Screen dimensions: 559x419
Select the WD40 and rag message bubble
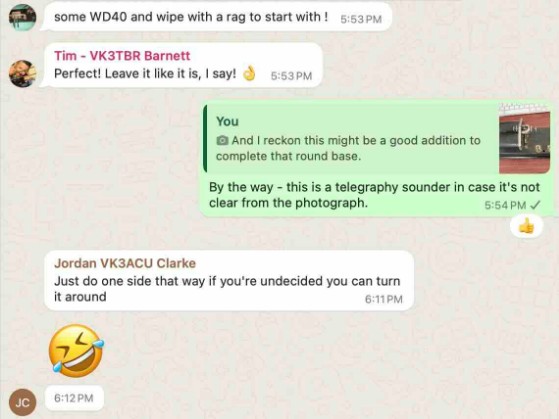click(x=217, y=16)
